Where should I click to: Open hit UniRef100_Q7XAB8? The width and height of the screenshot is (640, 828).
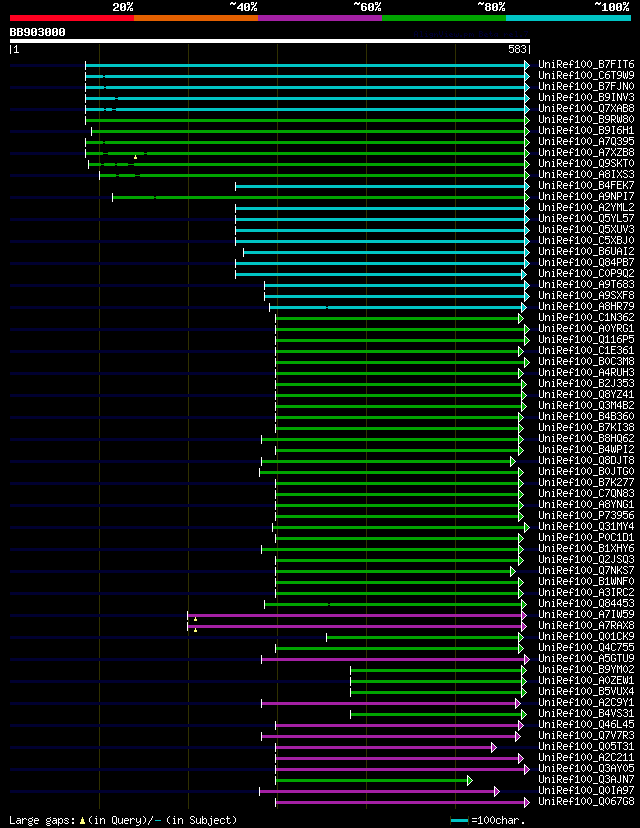click(586, 109)
